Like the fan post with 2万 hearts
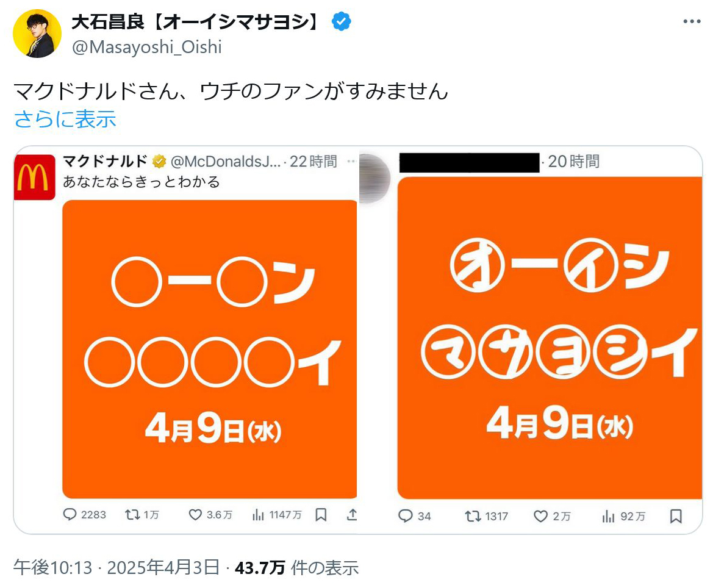This screenshot has height=588, width=713. coord(540,516)
